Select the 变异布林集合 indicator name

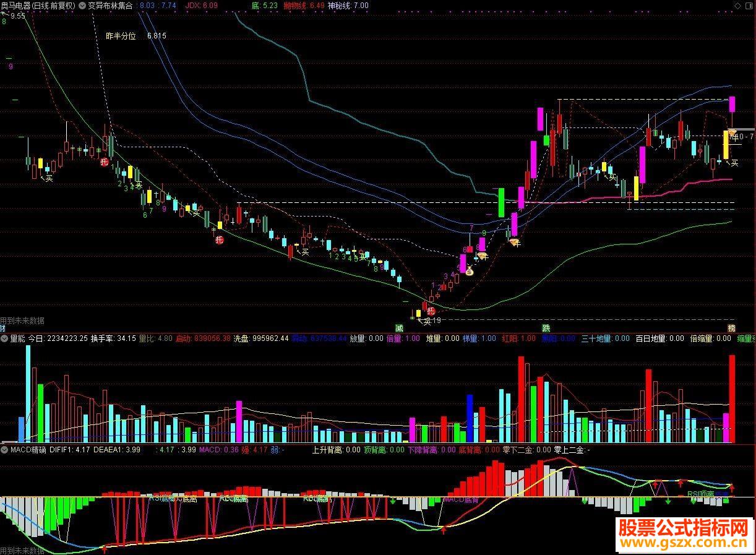[x=110, y=6]
